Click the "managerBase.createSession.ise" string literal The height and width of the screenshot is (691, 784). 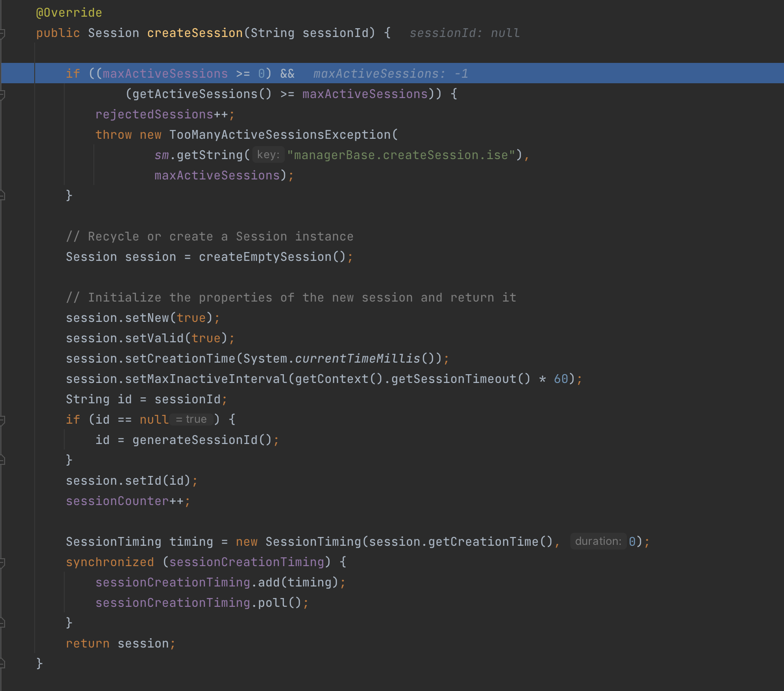pyautogui.click(x=401, y=155)
